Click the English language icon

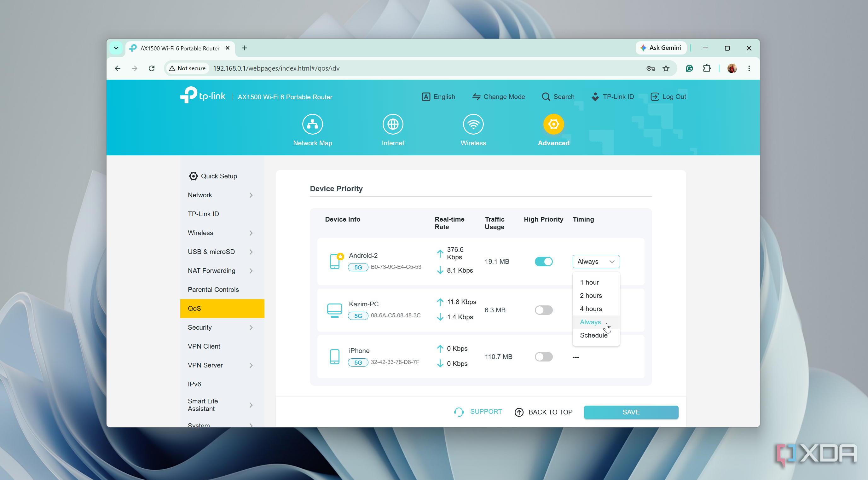[x=426, y=97]
